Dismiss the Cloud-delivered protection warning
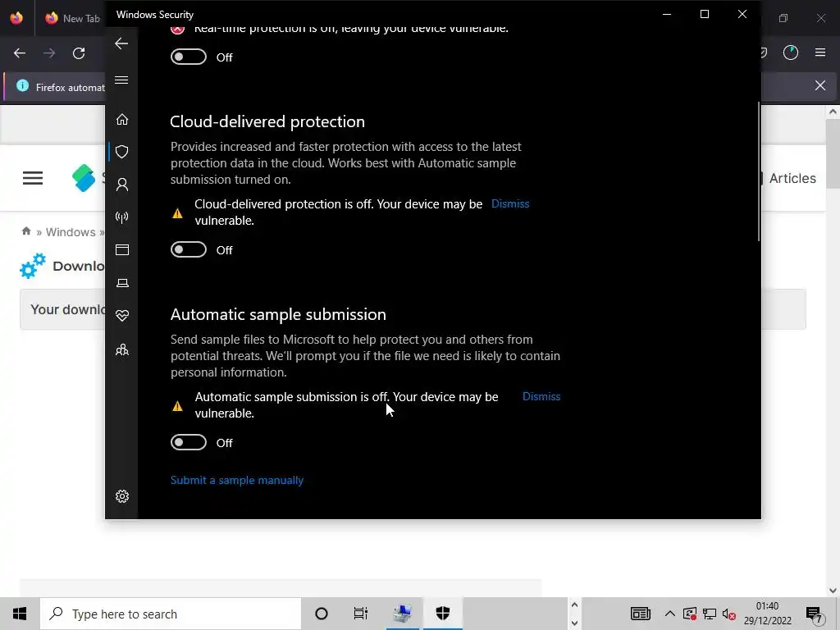This screenshot has height=630, width=840. [x=510, y=203]
